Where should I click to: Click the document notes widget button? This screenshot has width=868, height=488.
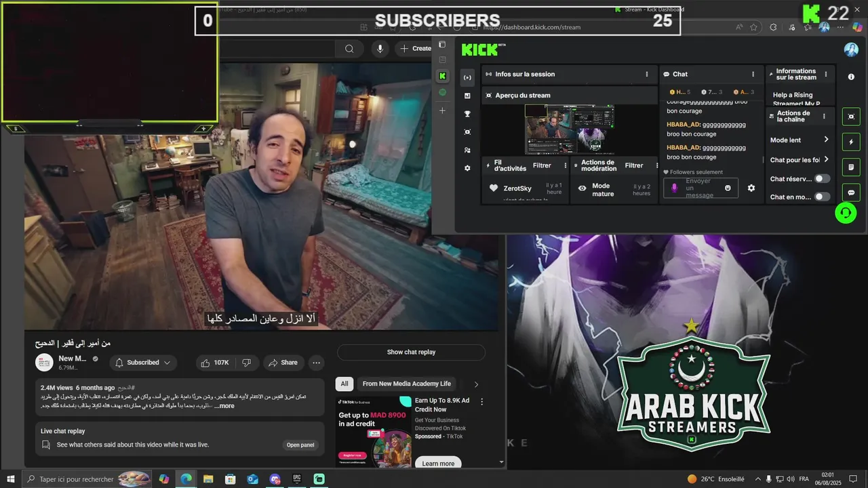click(851, 167)
